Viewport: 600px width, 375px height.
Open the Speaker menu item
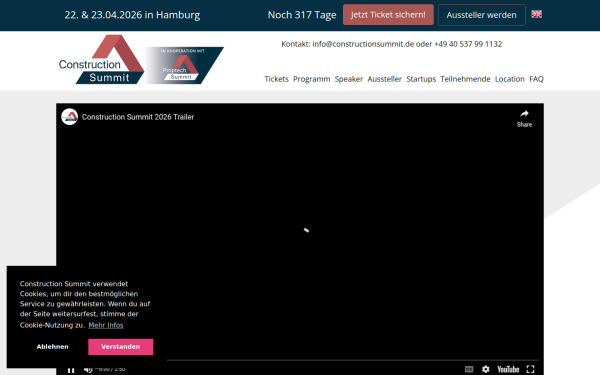[349, 79]
